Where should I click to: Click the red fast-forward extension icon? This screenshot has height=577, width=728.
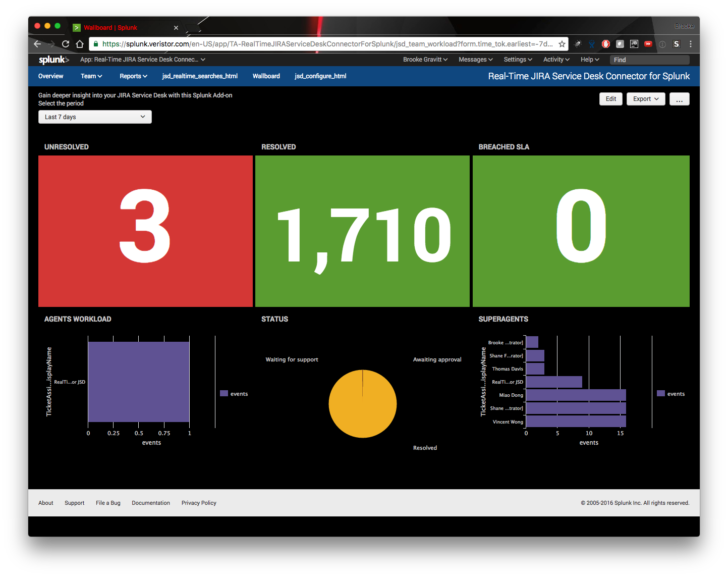648,44
